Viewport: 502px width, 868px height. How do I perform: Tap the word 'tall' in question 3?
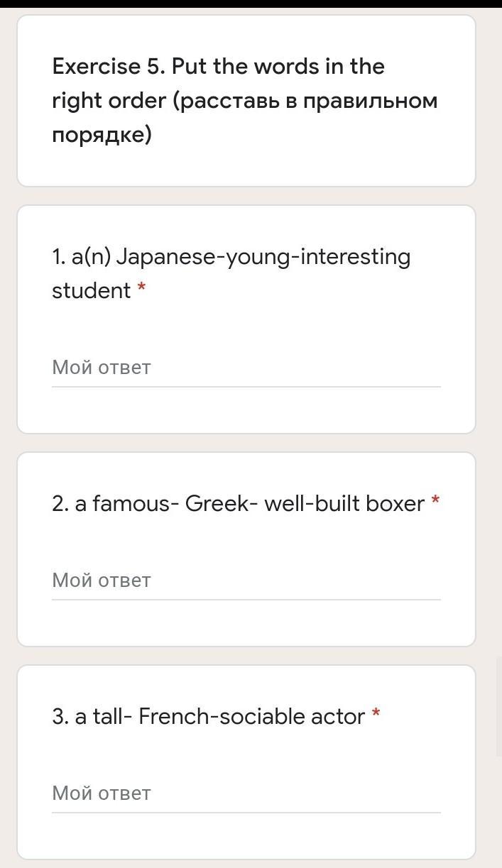point(108,716)
